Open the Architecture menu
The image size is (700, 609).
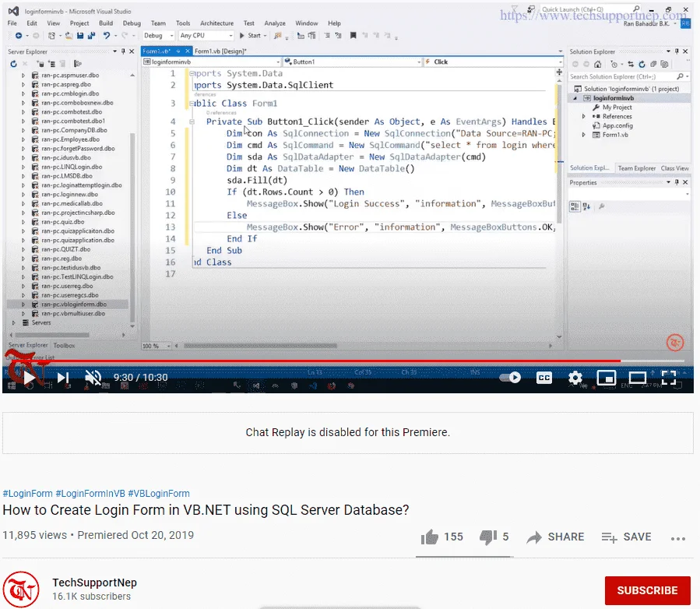[x=216, y=23]
